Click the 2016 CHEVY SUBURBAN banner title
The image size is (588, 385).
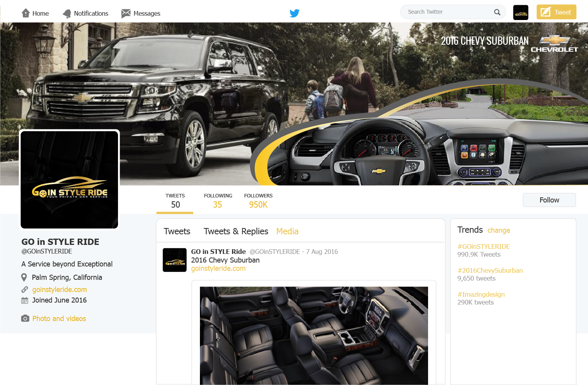pos(485,41)
